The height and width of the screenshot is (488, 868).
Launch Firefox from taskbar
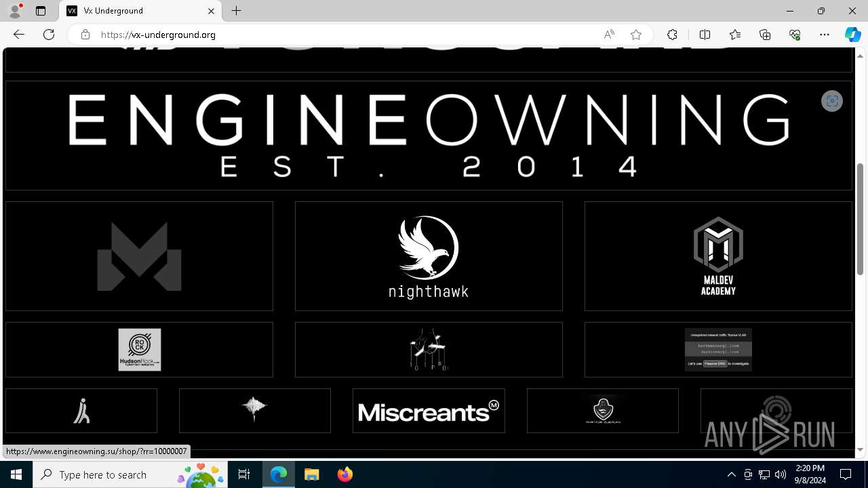344,474
